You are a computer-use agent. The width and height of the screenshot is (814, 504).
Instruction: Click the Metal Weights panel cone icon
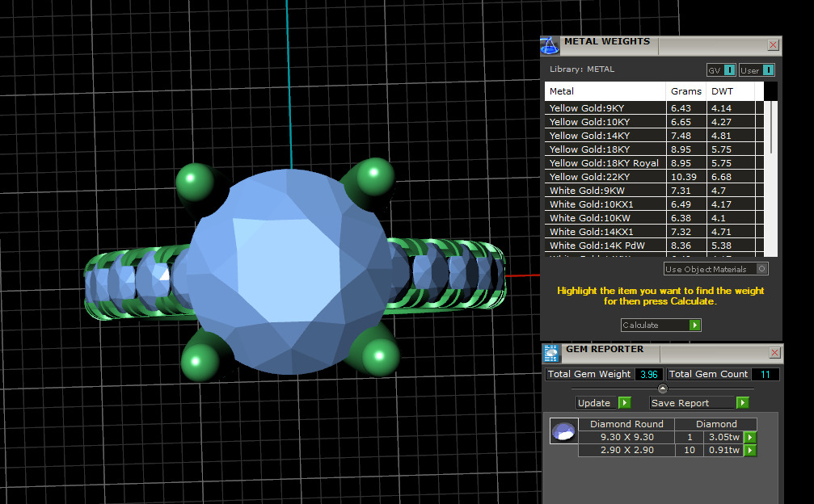549,45
